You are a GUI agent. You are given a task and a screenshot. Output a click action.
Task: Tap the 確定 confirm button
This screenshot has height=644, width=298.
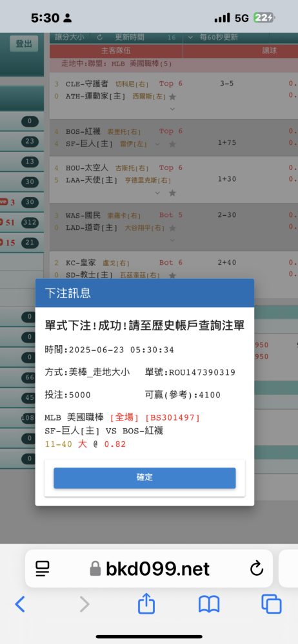[x=144, y=478]
